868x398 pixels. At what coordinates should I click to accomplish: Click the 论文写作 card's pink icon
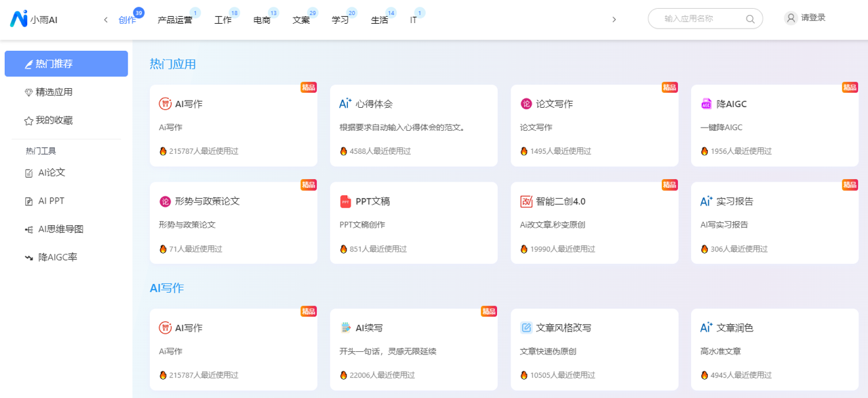tap(526, 104)
